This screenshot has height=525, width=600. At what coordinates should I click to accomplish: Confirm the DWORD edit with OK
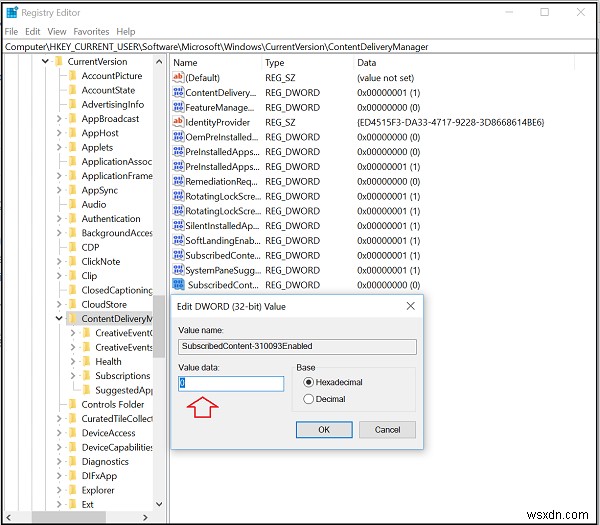(324, 430)
